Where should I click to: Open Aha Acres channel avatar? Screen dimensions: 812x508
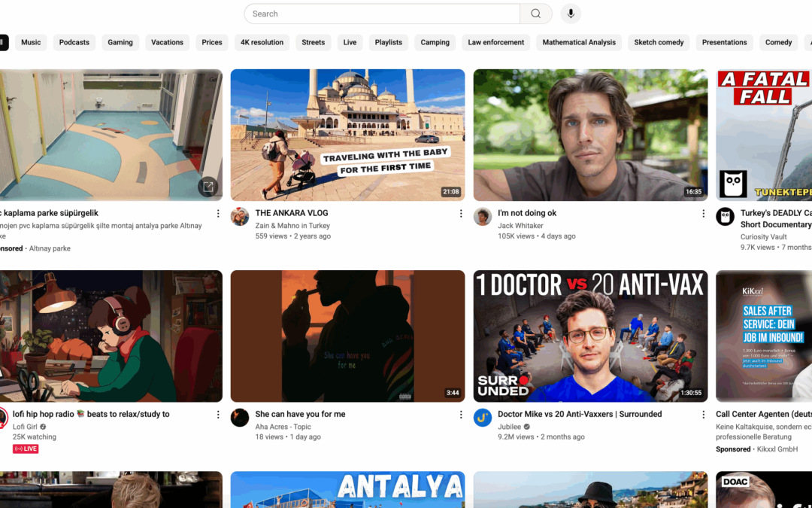click(x=240, y=418)
